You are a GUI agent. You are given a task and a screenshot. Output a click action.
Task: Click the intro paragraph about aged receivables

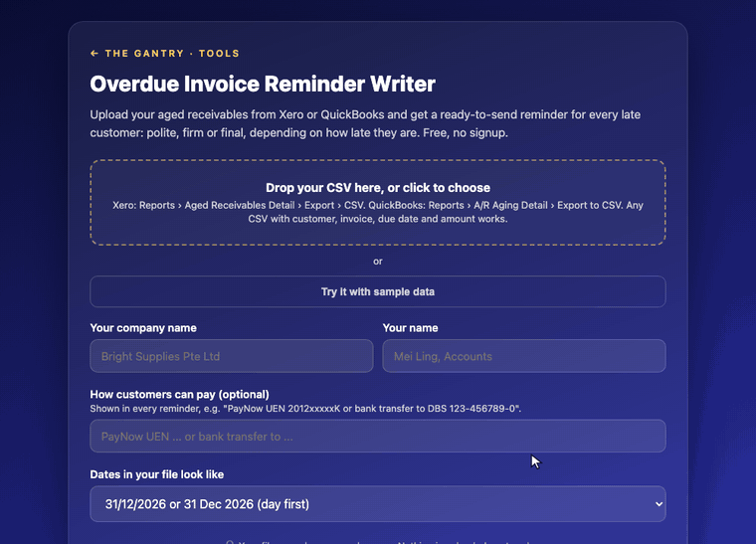tap(365, 124)
